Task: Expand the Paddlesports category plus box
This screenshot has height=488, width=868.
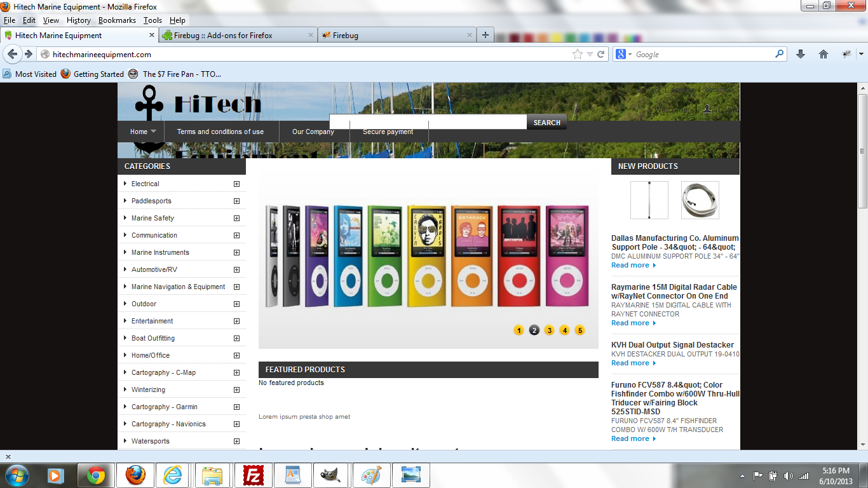Action: pos(236,201)
